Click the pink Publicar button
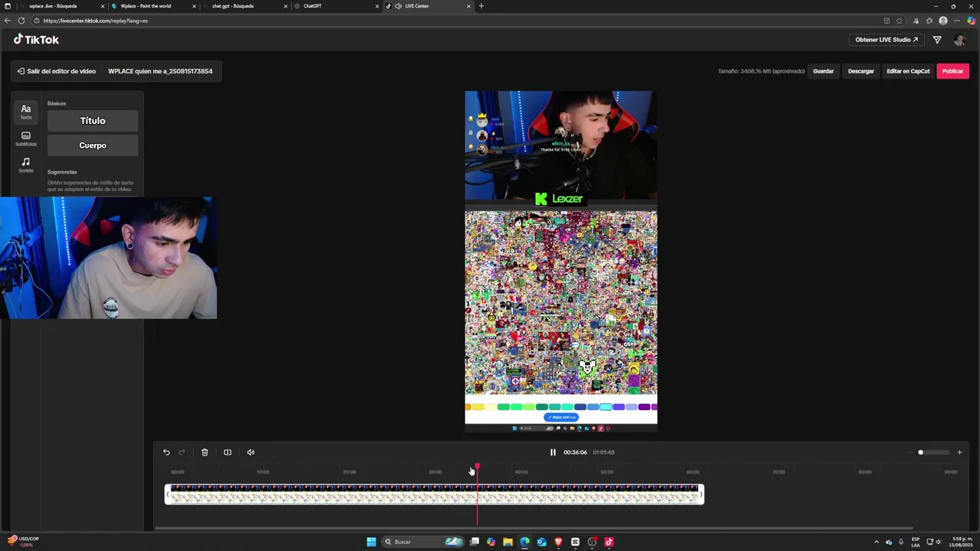The width and height of the screenshot is (980, 551). tap(952, 71)
